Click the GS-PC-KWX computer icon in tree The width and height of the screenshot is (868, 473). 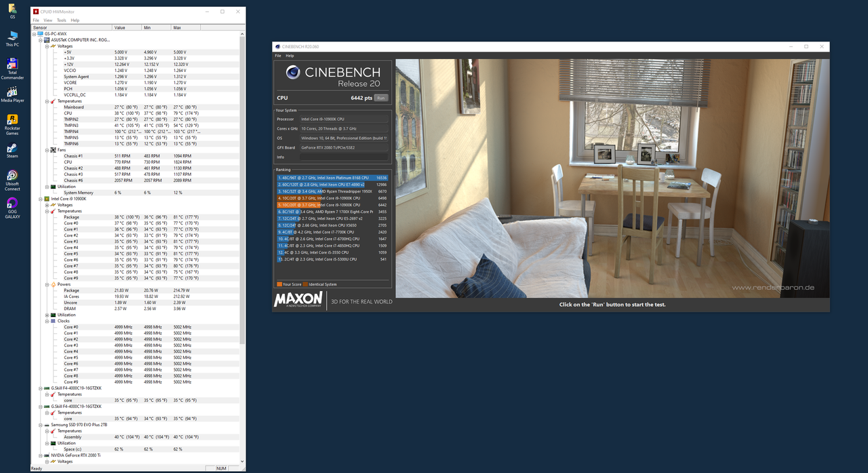pos(40,34)
